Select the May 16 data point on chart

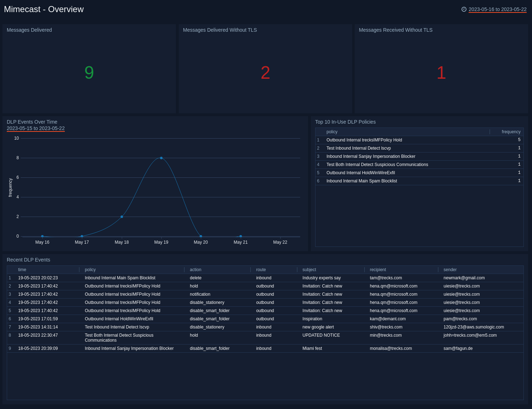coord(42,236)
